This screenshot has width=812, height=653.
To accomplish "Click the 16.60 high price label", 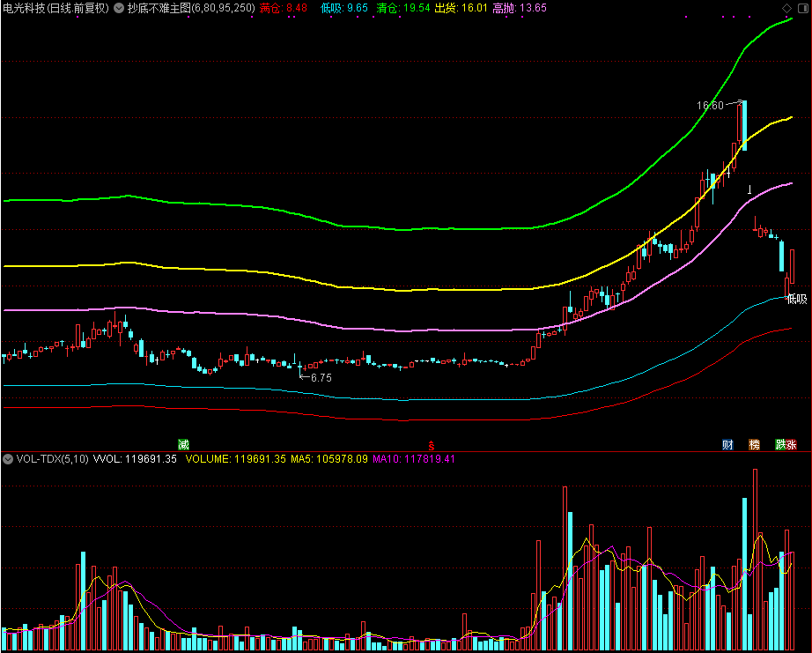I will (x=710, y=106).
